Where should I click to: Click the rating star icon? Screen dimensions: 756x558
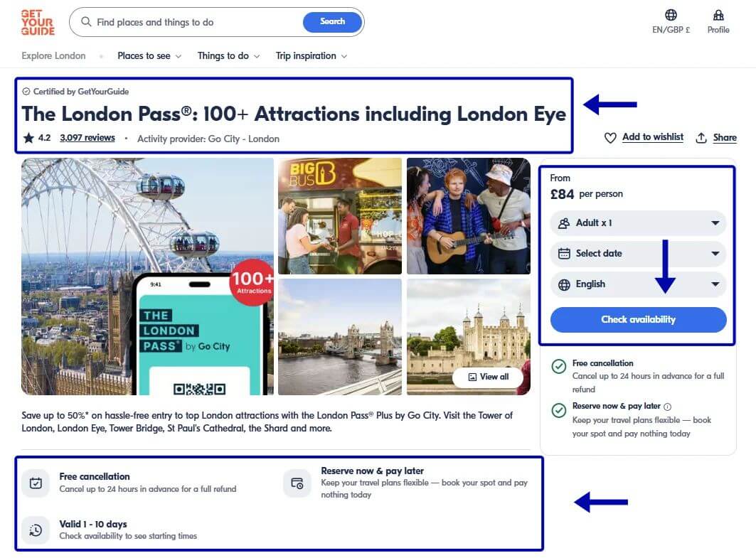[28, 138]
